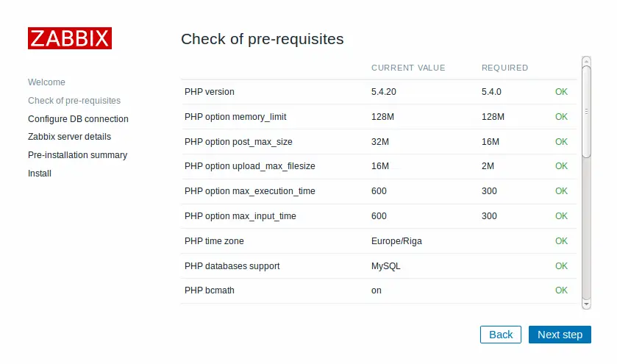
Task: Click the PHP version row label
Action: click(210, 92)
